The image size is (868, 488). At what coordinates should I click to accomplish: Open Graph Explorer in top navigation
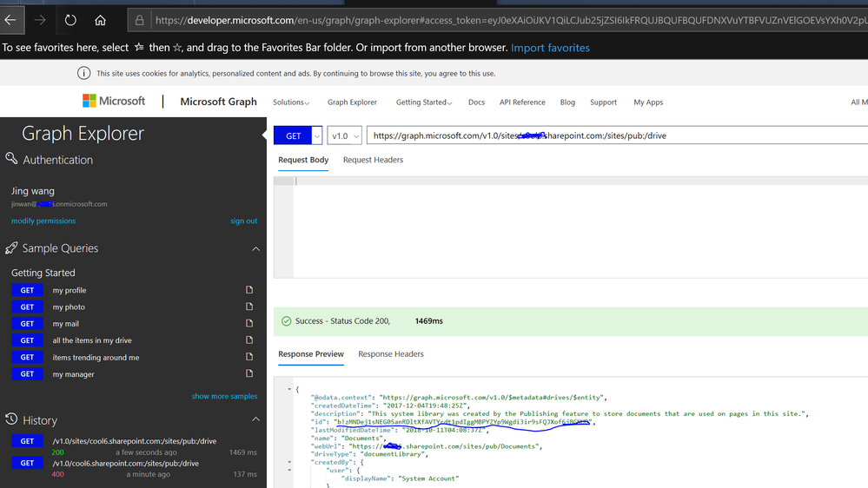pyautogui.click(x=352, y=102)
